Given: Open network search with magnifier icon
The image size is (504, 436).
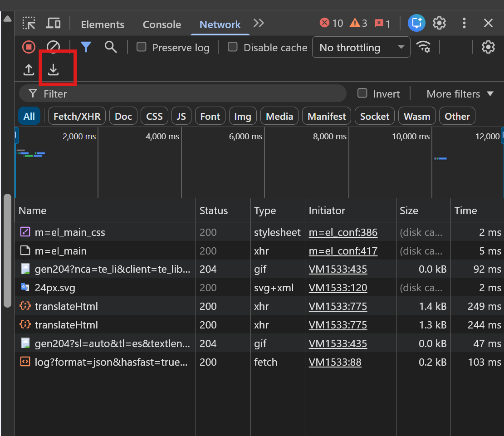Looking at the screenshot, I should [x=111, y=47].
